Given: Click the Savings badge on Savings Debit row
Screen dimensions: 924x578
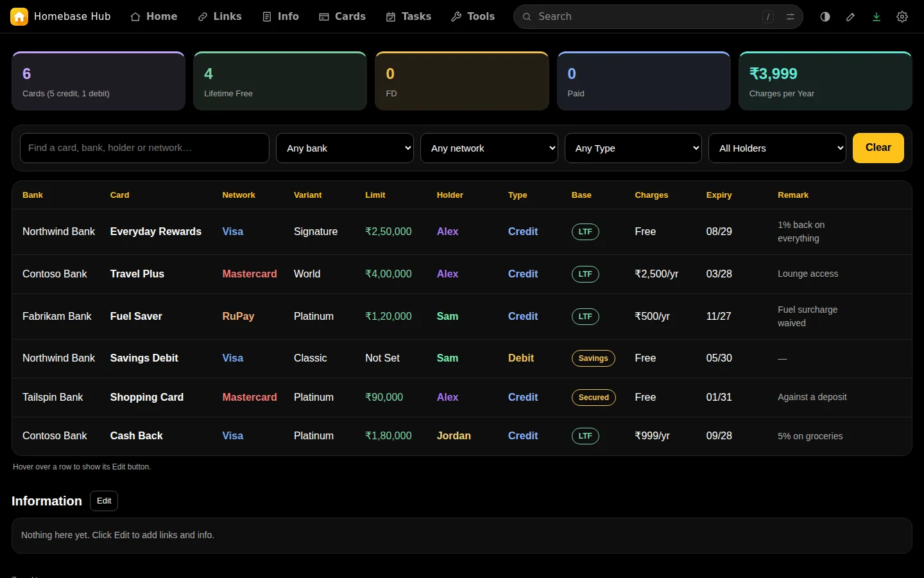Looking at the screenshot, I should click(x=594, y=358).
